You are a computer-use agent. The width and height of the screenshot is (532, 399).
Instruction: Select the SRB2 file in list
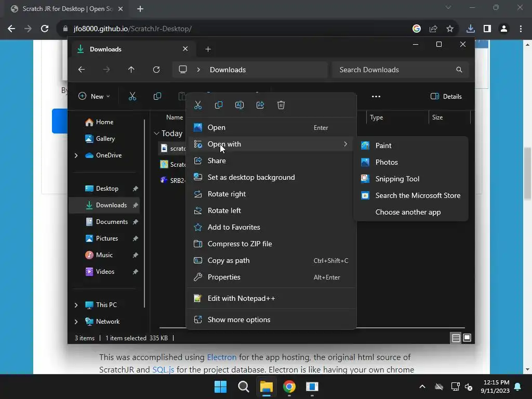point(172,180)
